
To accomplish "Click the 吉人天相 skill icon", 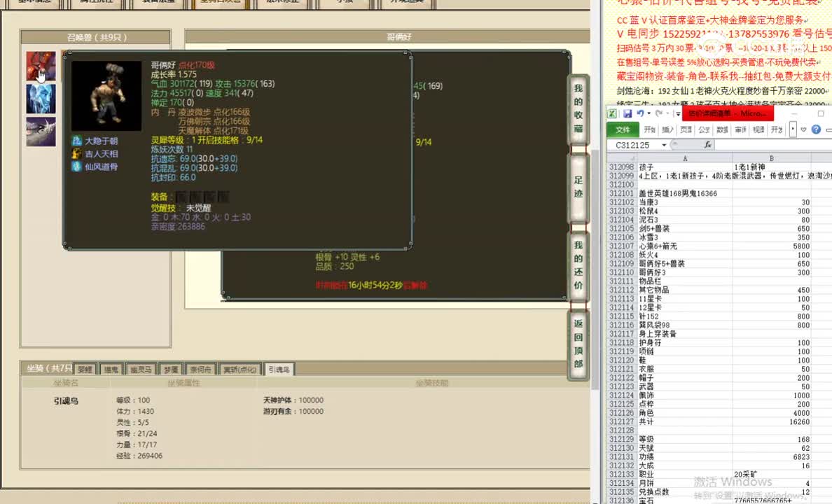I will pyautogui.click(x=76, y=154).
